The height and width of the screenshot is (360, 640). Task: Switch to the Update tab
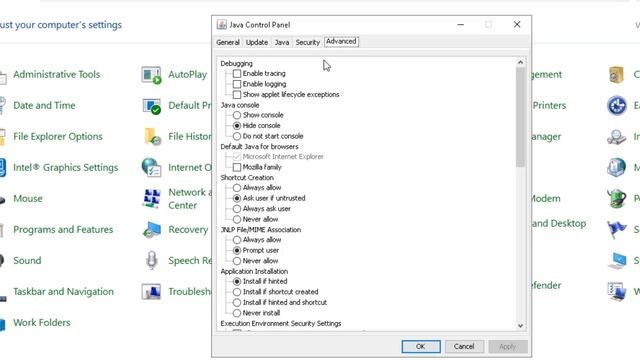pyautogui.click(x=257, y=42)
